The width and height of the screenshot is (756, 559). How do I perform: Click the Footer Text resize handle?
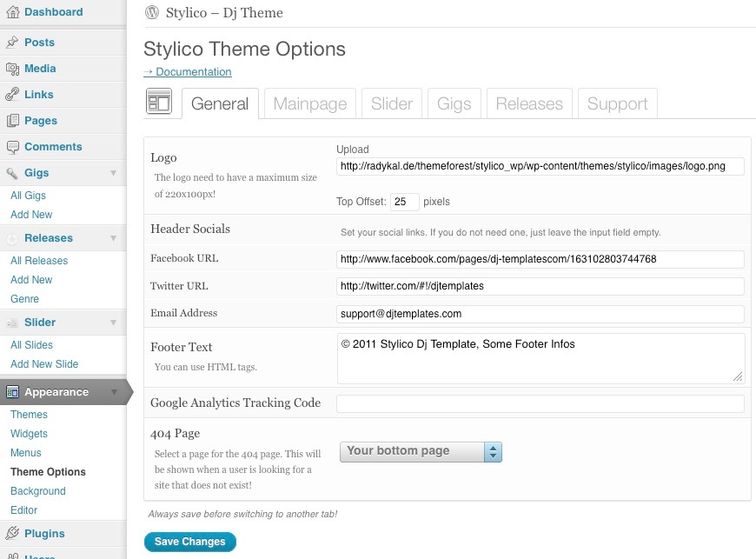click(x=738, y=376)
